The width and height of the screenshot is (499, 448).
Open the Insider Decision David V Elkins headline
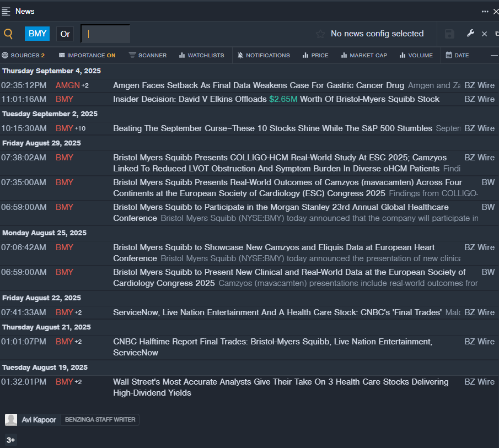[276, 99]
